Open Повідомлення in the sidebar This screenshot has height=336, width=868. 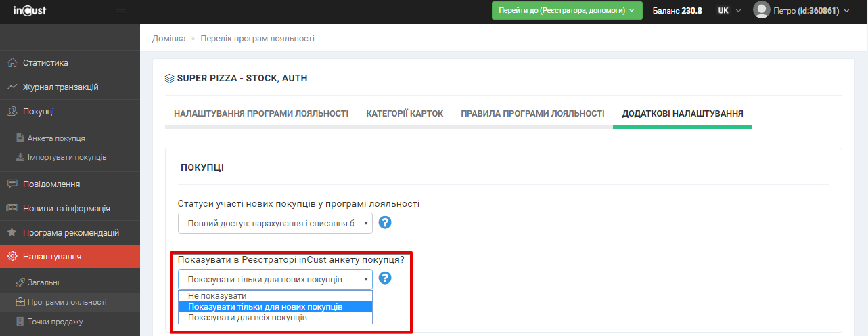click(x=70, y=184)
